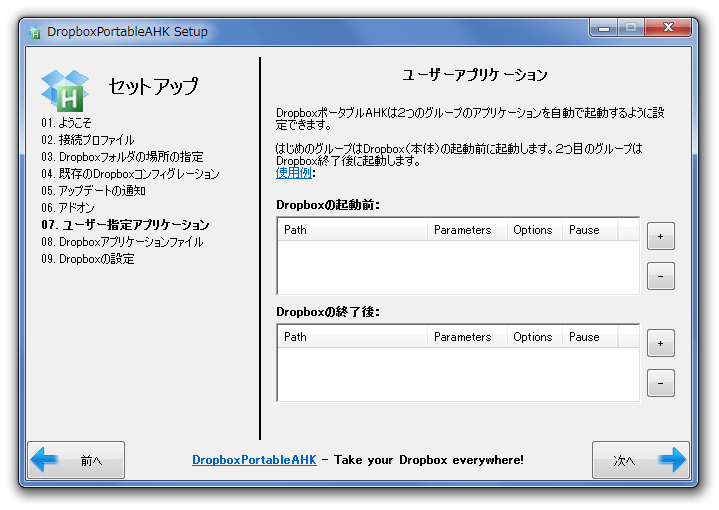This screenshot has width=719, height=510.
Task: Click Path column header in Dropboxの起動前 list
Action: (x=353, y=229)
